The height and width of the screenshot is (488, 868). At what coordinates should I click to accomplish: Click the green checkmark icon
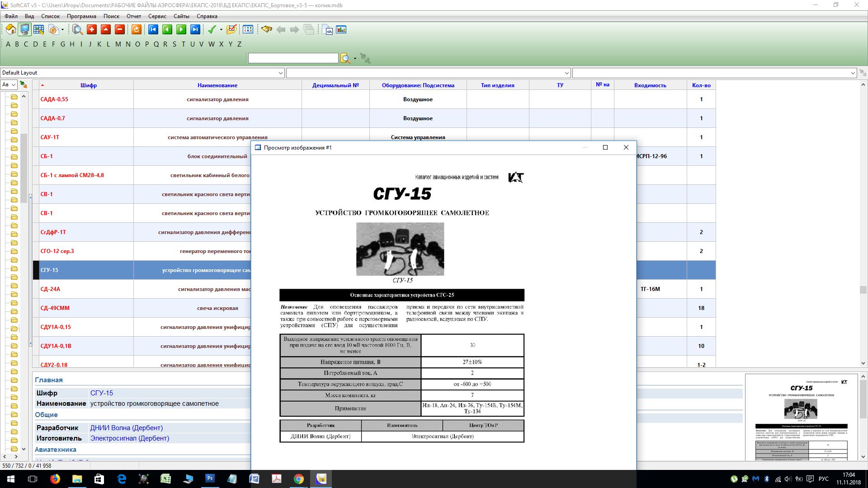pyautogui.click(x=212, y=30)
